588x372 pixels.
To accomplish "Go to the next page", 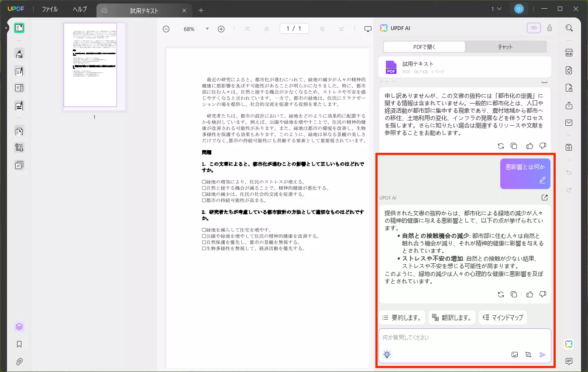I will click(322, 29).
